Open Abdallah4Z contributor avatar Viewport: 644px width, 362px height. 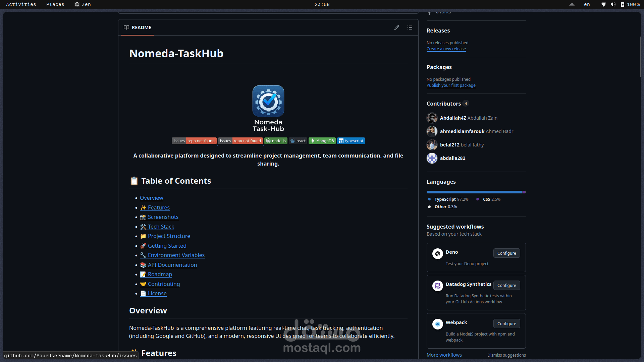(x=432, y=118)
